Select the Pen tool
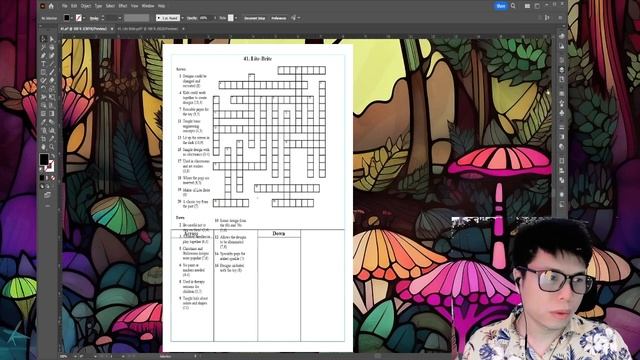 44,56
